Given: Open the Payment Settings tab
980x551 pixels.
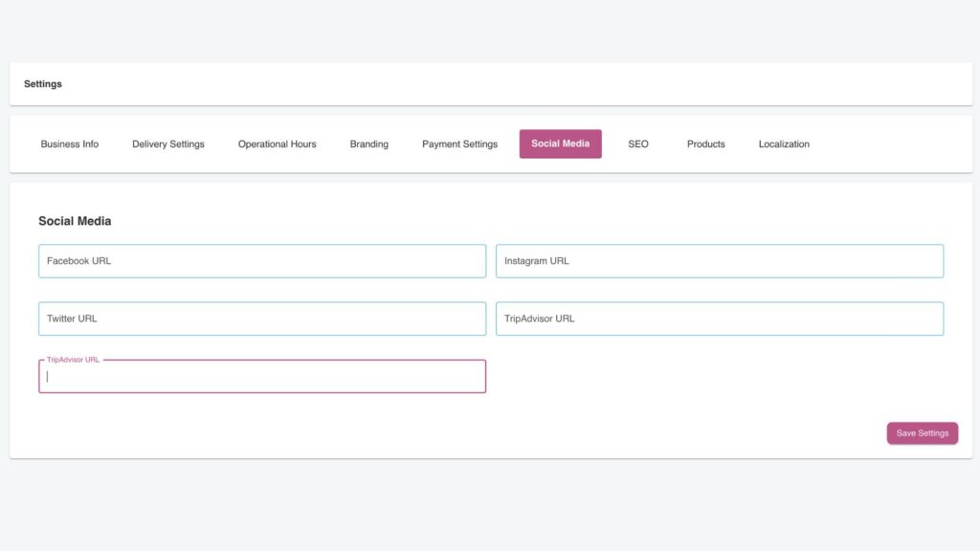Looking at the screenshot, I should (459, 144).
